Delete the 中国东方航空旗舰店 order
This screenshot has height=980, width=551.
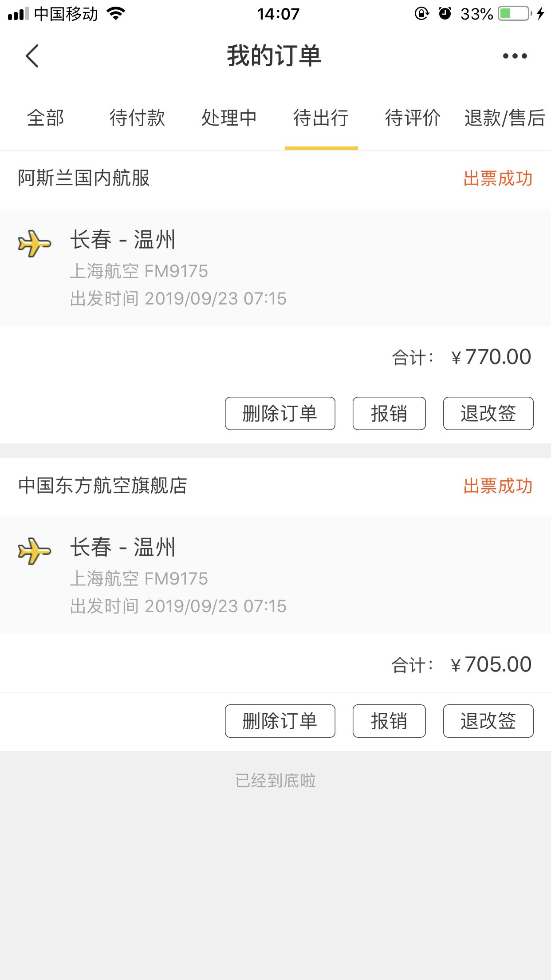tap(280, 721)
